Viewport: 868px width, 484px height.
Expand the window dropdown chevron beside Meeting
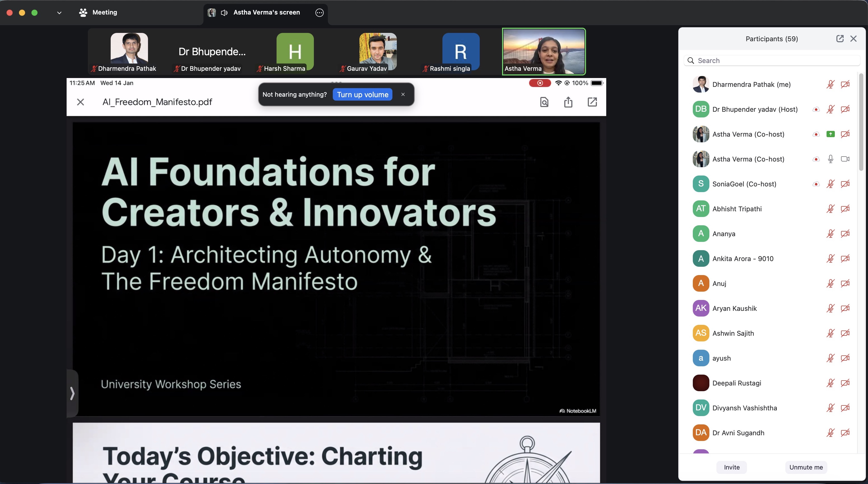coord(59,13)
